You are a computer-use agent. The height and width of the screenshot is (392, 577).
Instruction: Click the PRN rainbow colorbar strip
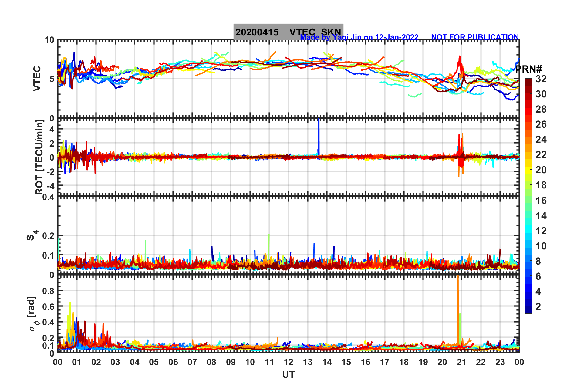point(528,196)
